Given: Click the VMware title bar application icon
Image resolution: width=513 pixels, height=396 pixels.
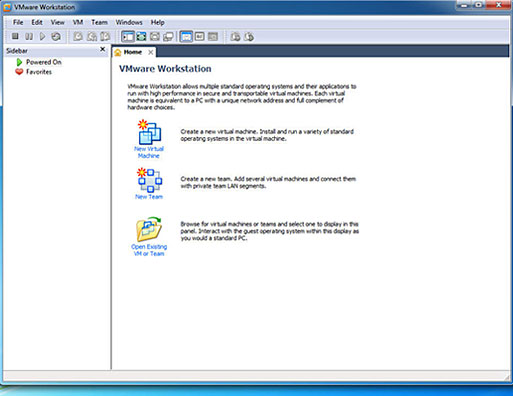Looking at the screenshot, I should pos(7,7).
